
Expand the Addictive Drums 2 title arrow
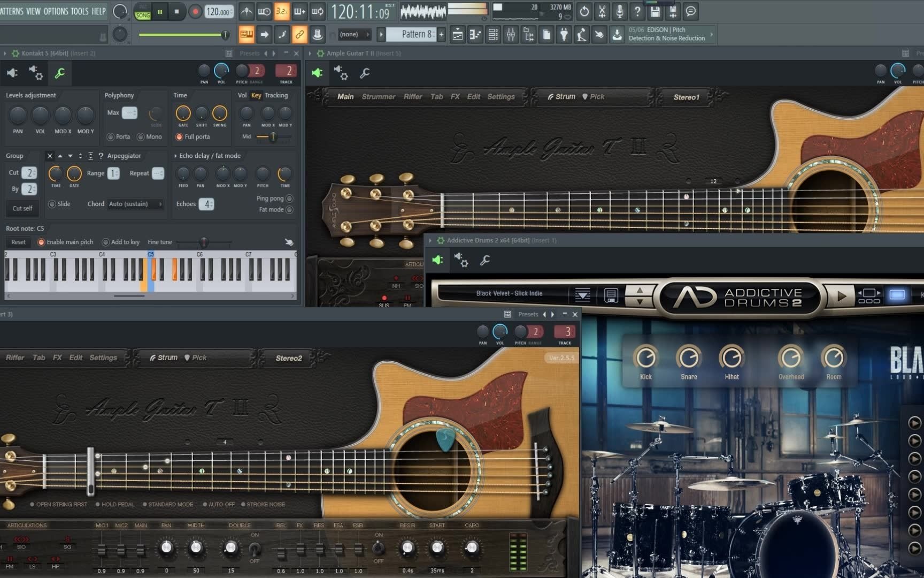coord(430,241)
